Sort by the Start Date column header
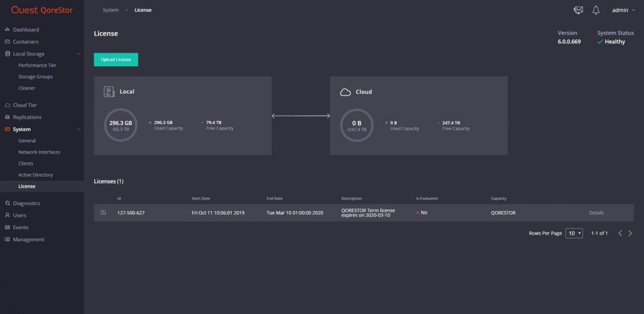Image resolution: width=644 pixels, height=314 pixels. [201, 198]
